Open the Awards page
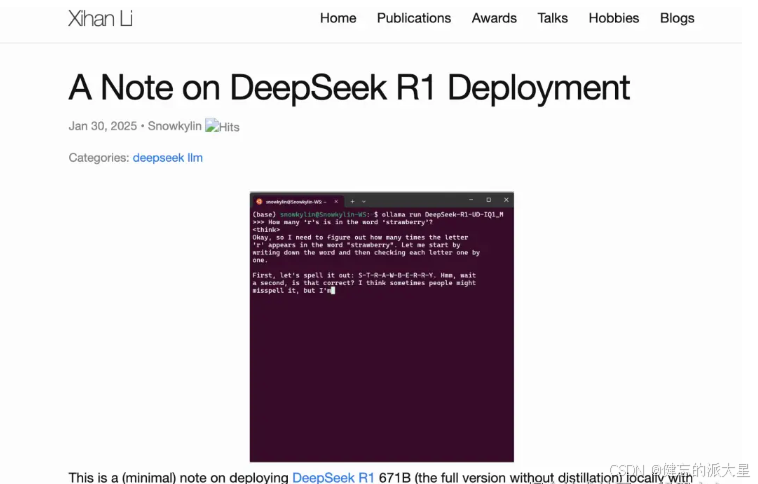 [x=494, y=18]
